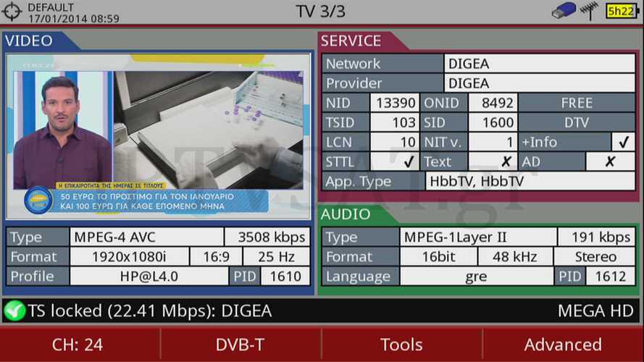Toggle the Text cross mark

pos(506,161)
